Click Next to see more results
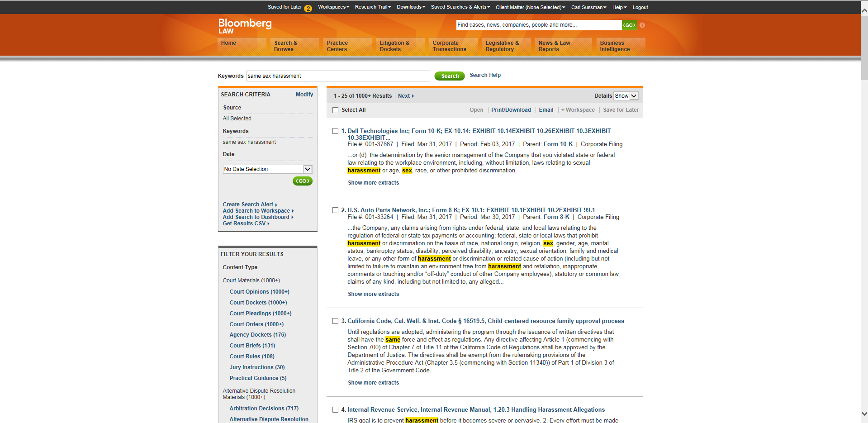This screenshot has height=423, width=868. click(404, 95)
